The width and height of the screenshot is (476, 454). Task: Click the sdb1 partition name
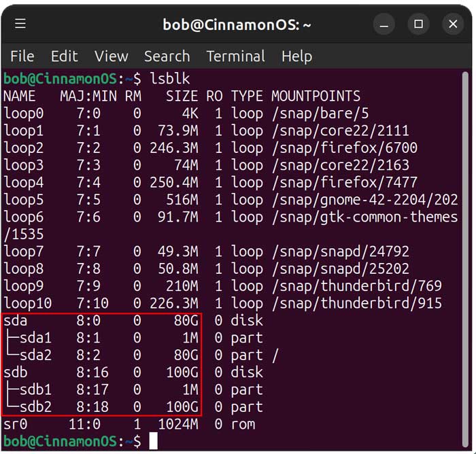pos(35,390)
